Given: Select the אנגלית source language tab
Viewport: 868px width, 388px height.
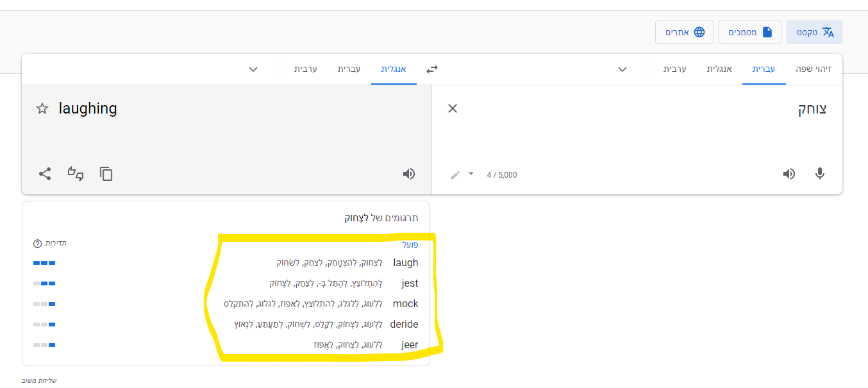Looking at the screenshot, I should click(719, 69).
